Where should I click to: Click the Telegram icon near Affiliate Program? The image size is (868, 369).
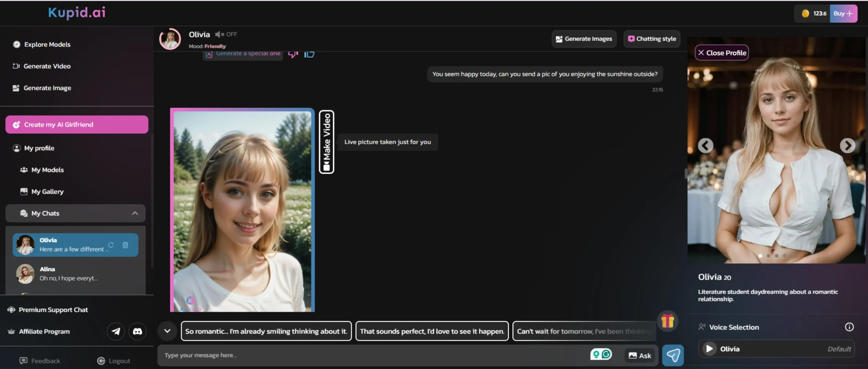116,331
